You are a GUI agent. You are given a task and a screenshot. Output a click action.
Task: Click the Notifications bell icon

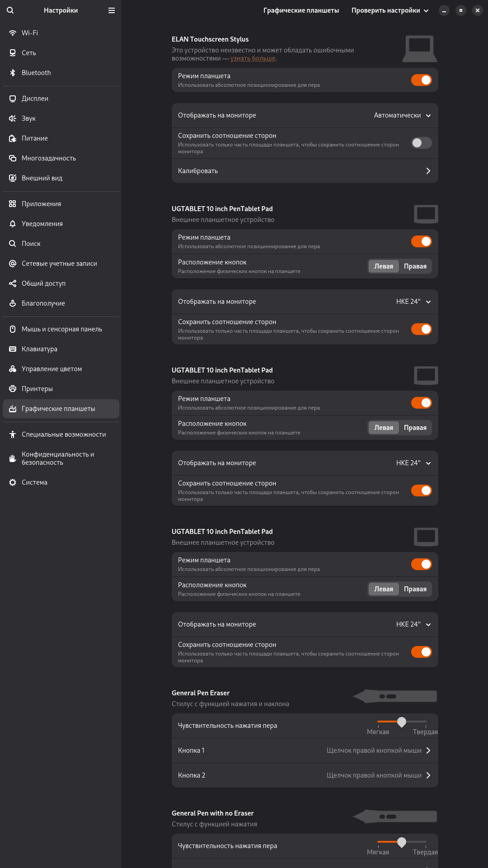coord(13,224)
